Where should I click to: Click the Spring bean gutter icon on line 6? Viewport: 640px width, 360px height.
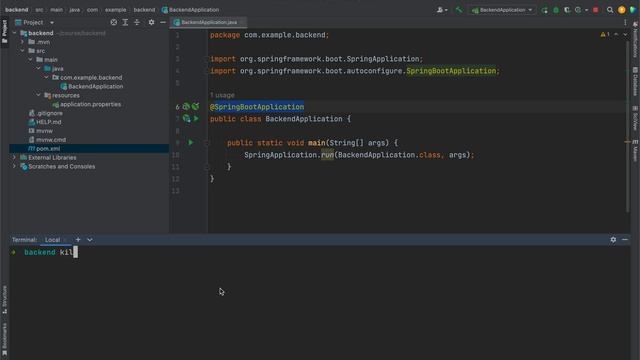186,107
